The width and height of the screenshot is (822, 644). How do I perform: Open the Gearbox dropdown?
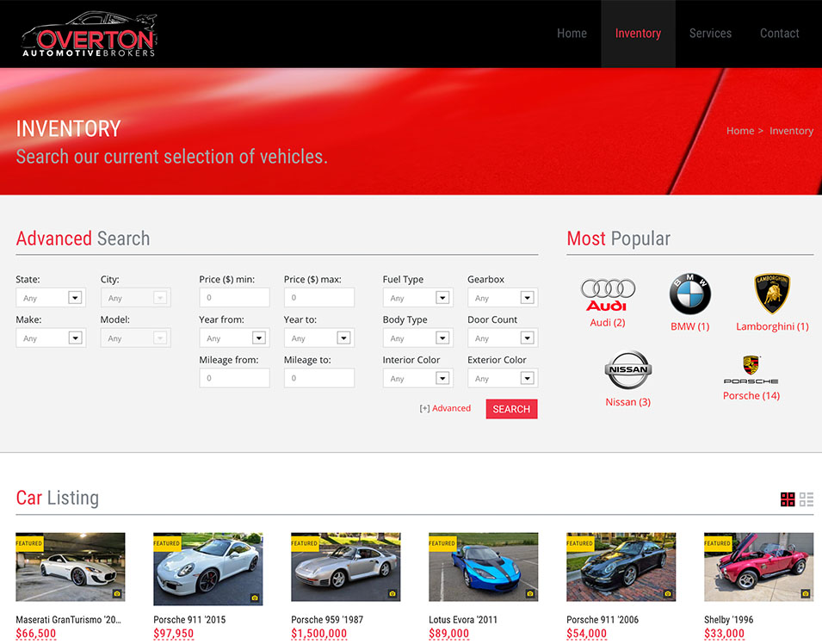pos(503,298)
